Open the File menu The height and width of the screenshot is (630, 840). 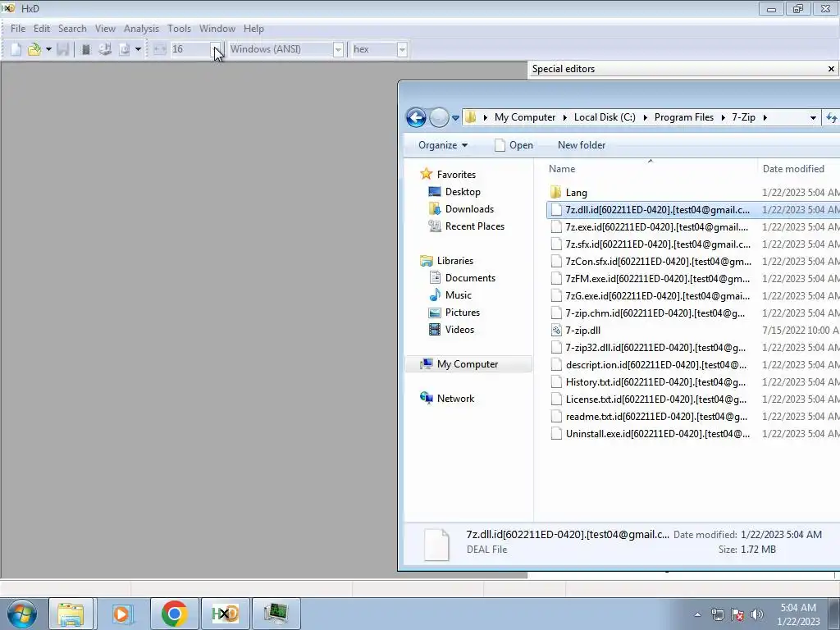pyautogui.click(x=18, y=29)
